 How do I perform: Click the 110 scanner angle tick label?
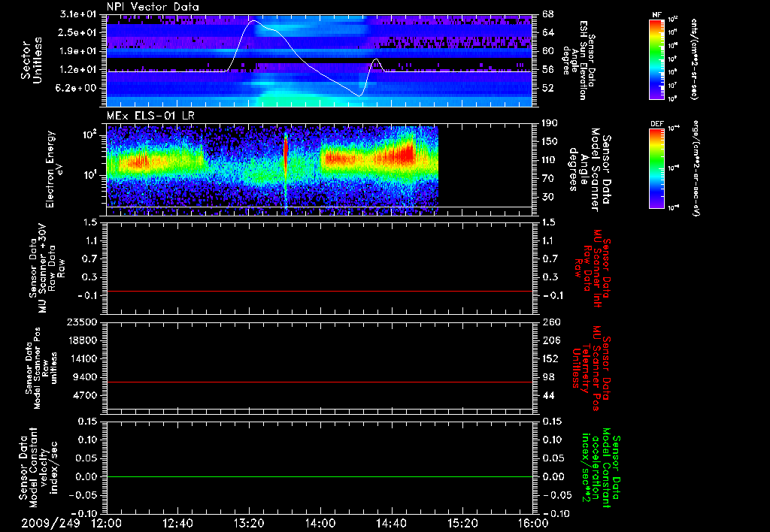[550, 160]
